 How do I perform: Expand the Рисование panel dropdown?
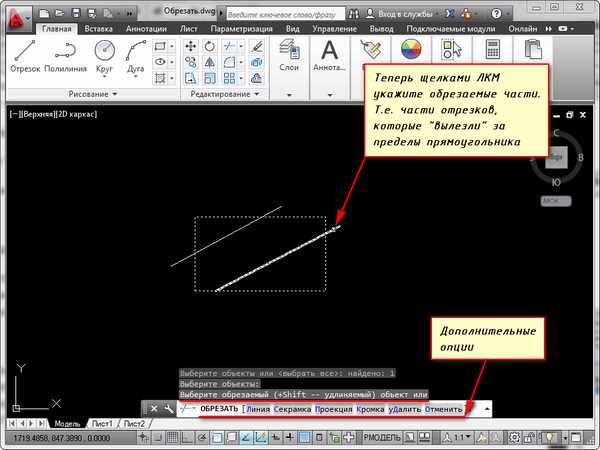pyautogui.click(x=93, y=94)
